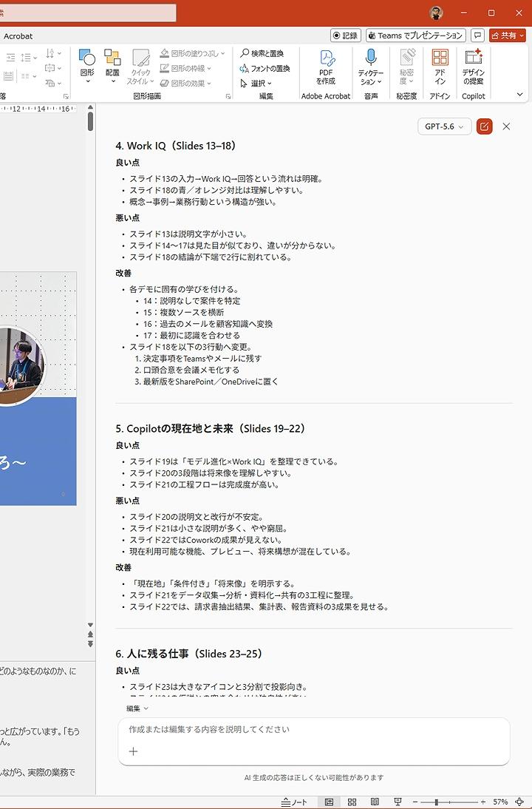Open クイックスタイル quick styles

pos(140,67)
